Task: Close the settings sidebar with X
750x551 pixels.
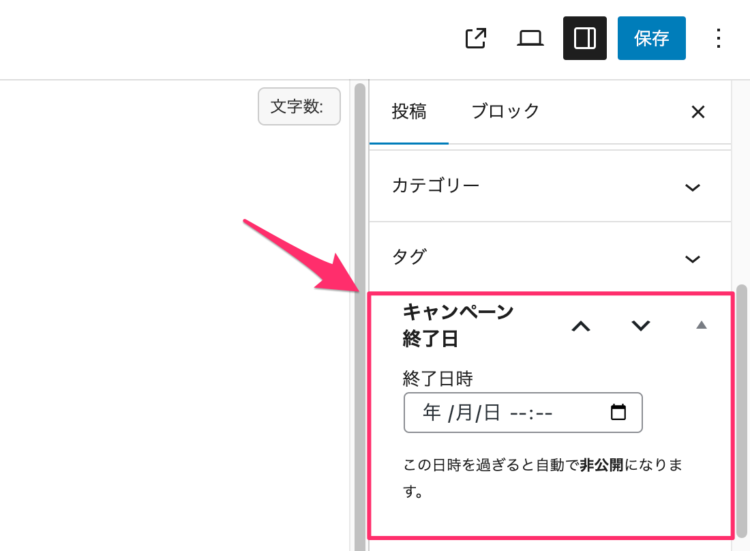Action: pyautogui.click(x=698, y=112)
